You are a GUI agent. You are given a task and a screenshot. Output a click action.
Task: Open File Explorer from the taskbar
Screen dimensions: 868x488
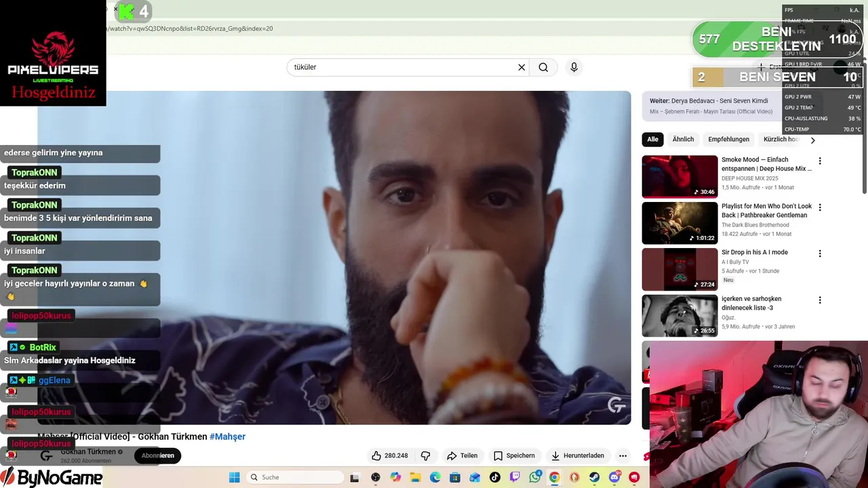point(415,477)
